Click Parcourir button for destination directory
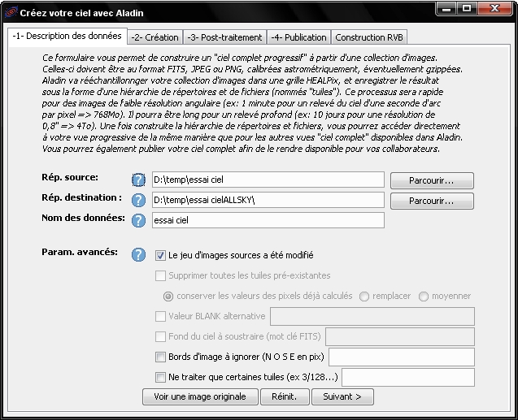The image size is (518, 420). (432, 201)
